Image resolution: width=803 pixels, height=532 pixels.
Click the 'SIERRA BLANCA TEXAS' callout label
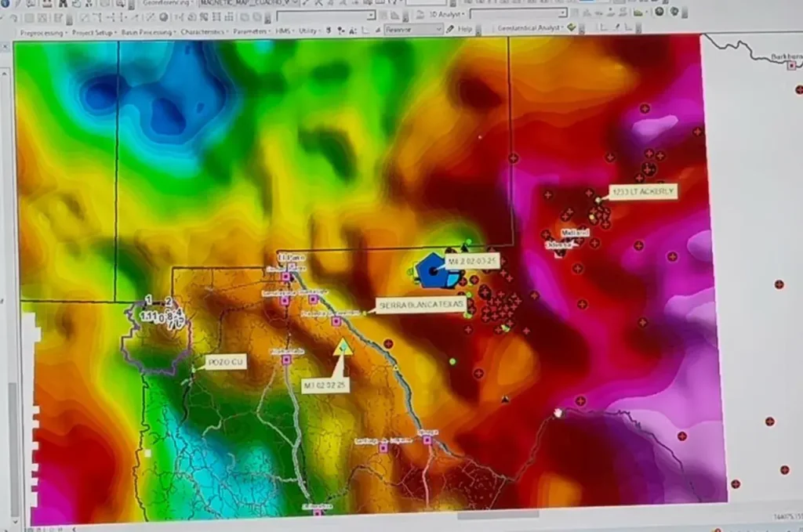(421, 306)
